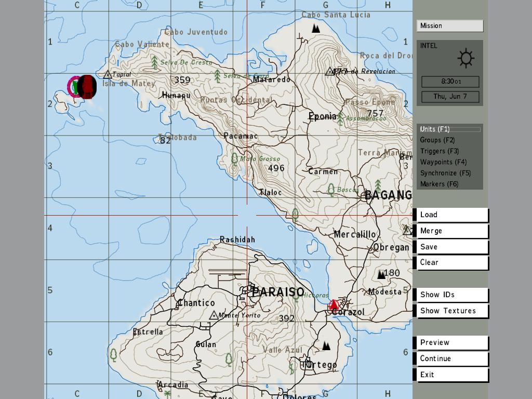Click the Boscas forest tree icon

331,190
